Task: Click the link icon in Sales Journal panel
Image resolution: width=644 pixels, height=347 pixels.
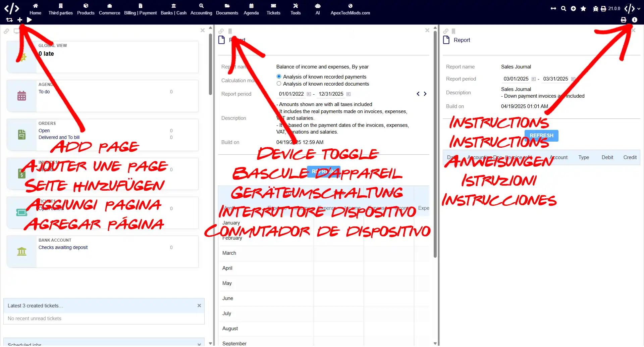Action: click(x=446, y=31)
